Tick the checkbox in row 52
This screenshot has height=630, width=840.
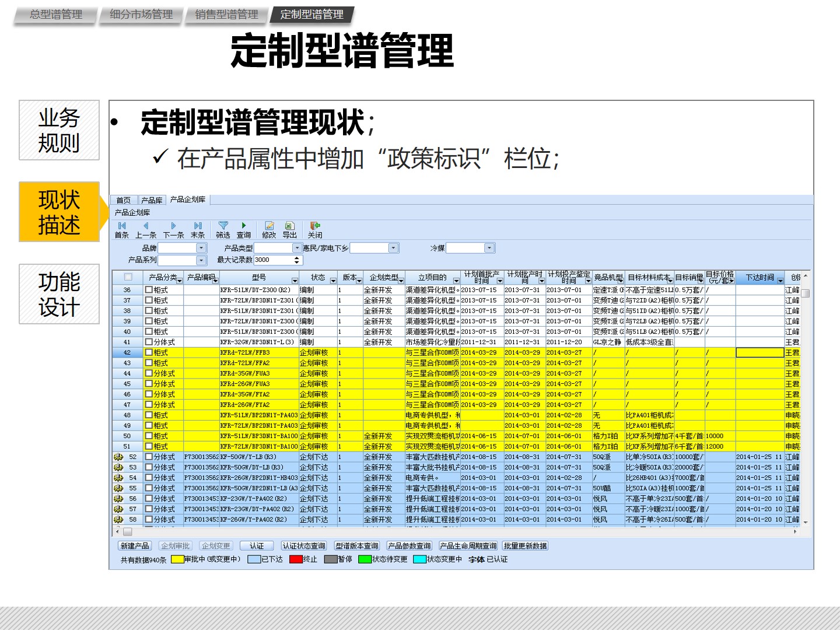point(149,457)
